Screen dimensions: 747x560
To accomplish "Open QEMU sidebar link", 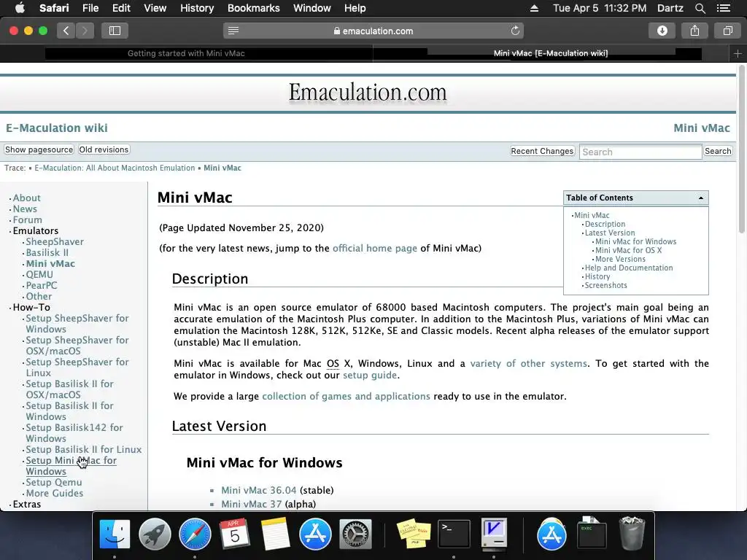I will 39,275.
